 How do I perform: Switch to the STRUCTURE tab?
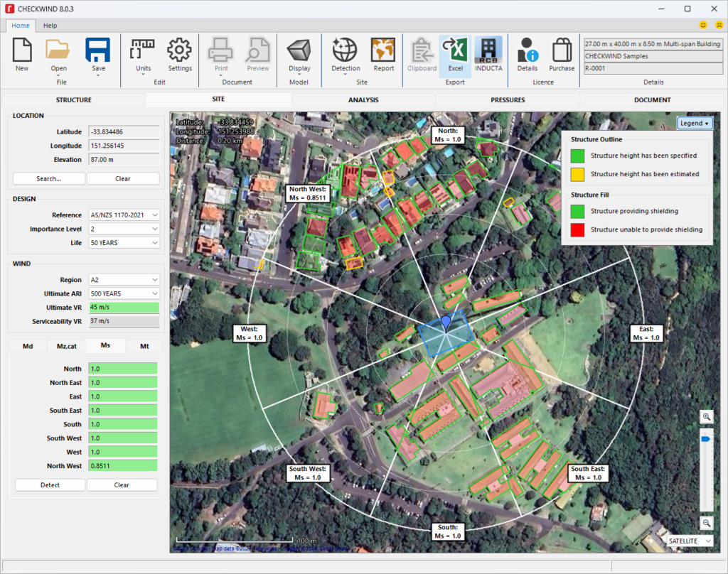[x=74, y=99]
